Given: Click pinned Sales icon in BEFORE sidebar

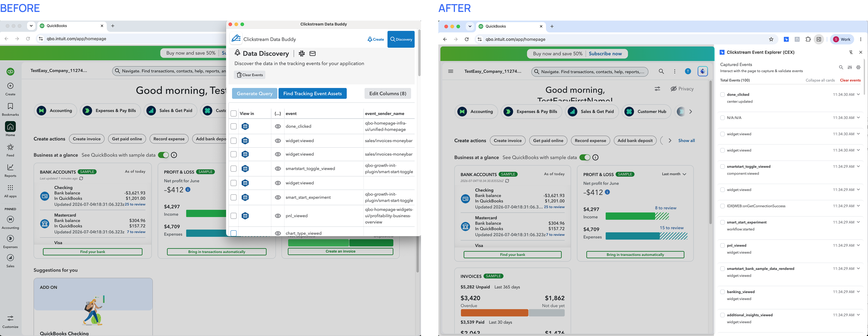Looking at the screenshot, I should coord(11,258).
